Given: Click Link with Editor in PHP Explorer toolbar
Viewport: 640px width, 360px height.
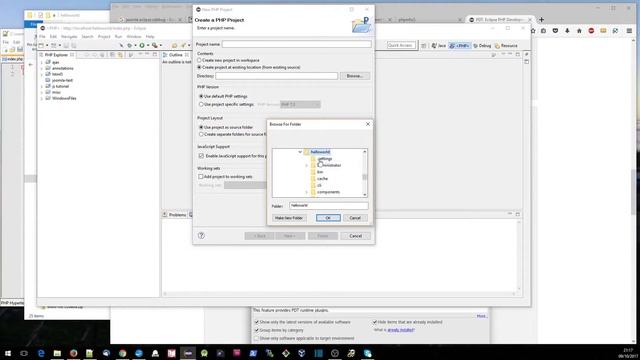Looking at the screenshot, I should click(x=120, y=55).
